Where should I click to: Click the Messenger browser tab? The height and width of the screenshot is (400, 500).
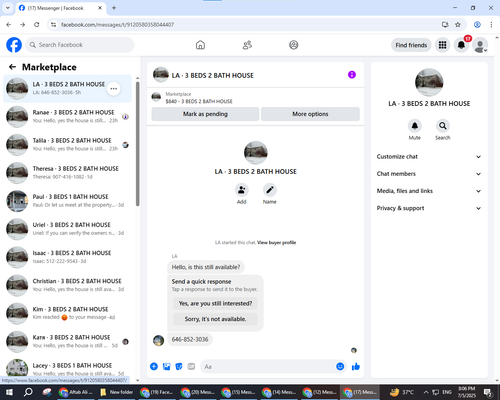click(x=60, y=8)
